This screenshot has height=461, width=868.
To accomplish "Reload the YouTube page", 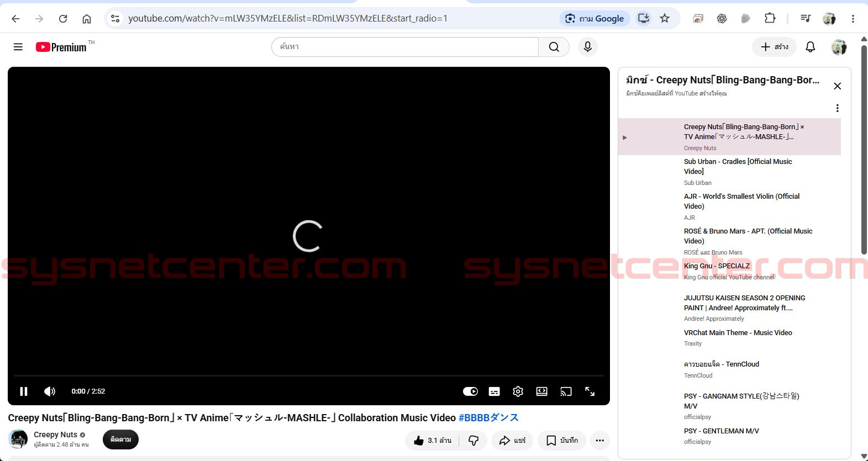I will 63,19.
